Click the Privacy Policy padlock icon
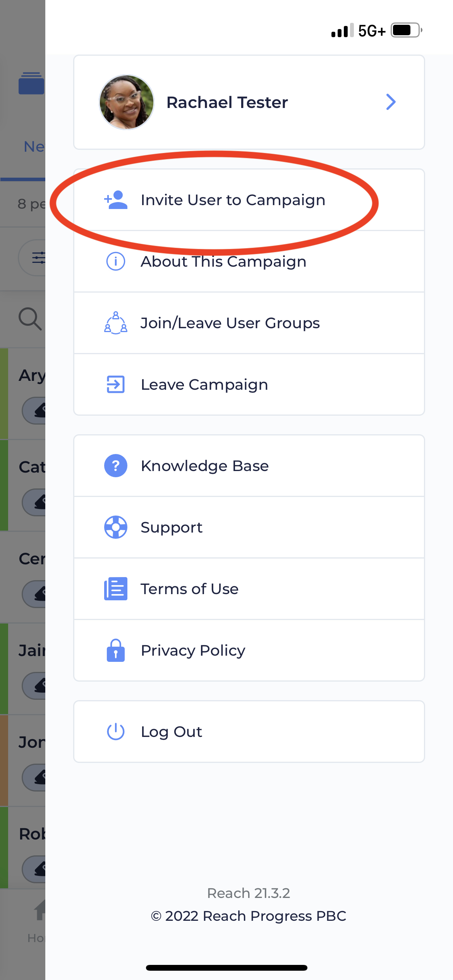The image size is (453, 980). [115, 651]
